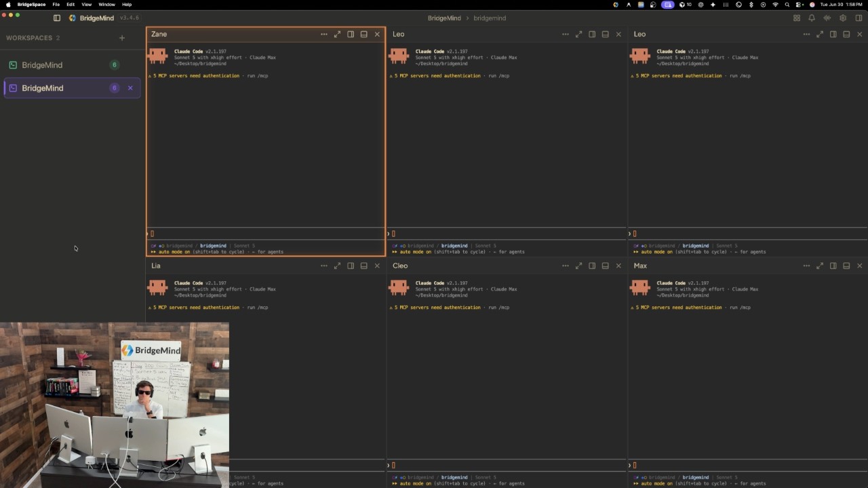Click the BridgeMind logo in title bar
The image size is (868, 488).
point(73,18)
